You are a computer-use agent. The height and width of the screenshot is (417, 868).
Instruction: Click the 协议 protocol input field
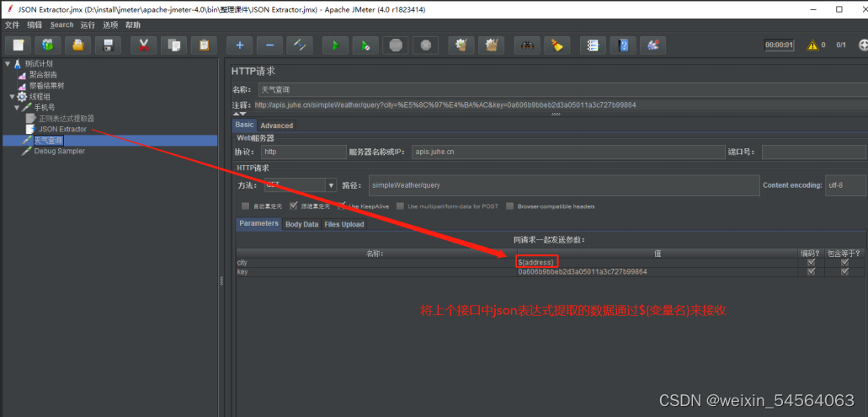(304, 152)
